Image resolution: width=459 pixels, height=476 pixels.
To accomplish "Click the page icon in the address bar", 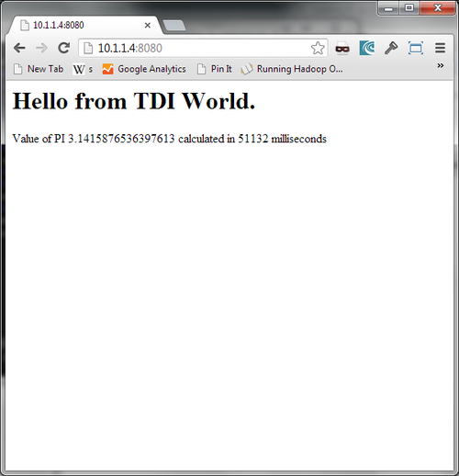I will [88, 48].
